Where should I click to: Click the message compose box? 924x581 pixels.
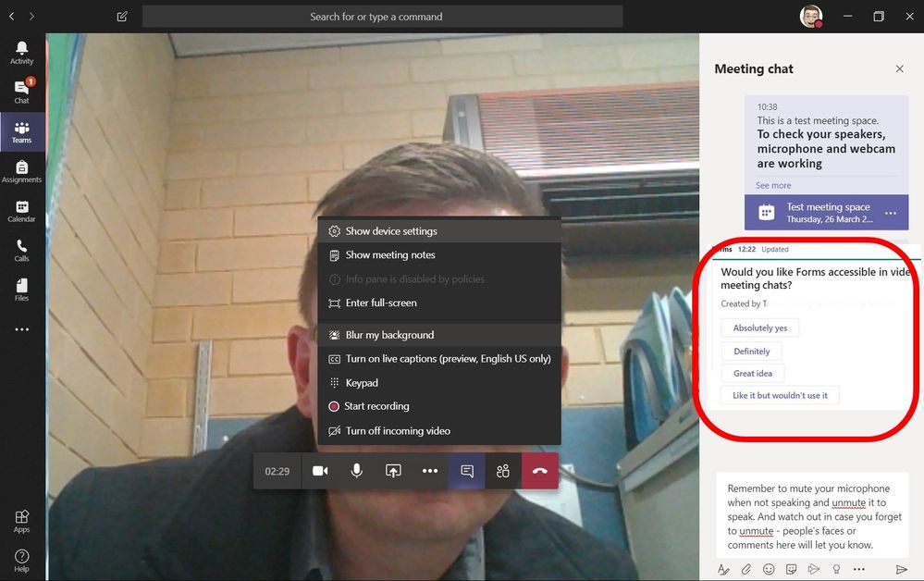[x=813, y=516]
